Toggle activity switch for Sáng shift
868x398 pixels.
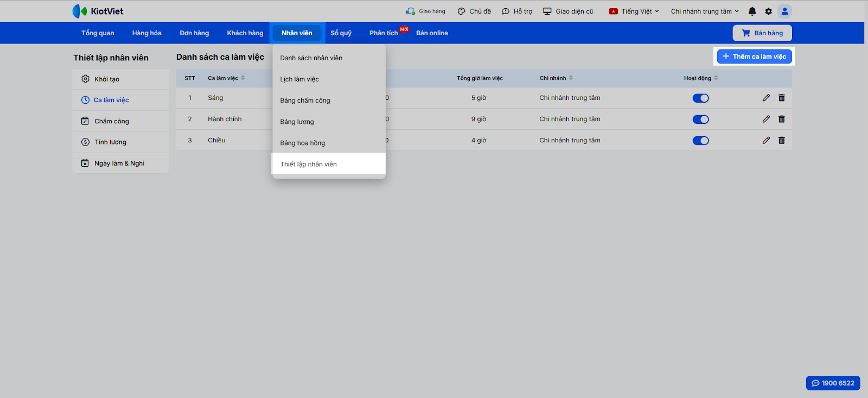700,98
